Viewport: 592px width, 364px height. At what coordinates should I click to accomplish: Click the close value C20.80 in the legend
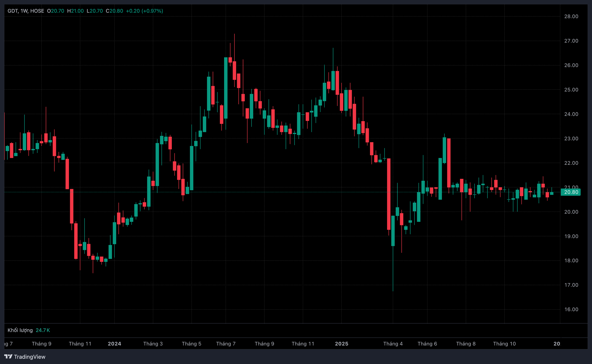(114, 11)
